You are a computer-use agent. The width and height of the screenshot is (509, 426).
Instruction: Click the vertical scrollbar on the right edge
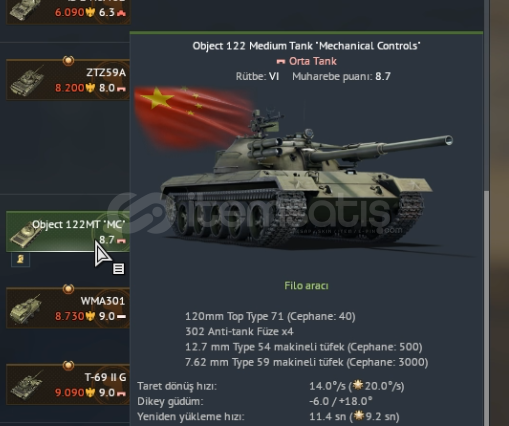tap(487, 307)
